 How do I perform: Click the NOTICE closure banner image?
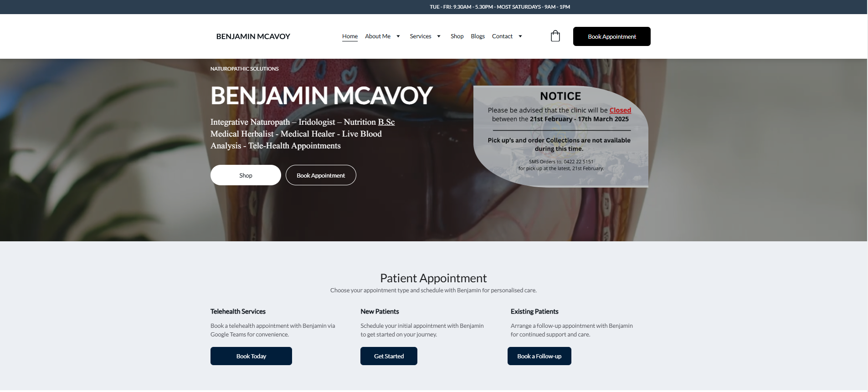[x=561, y=136]
